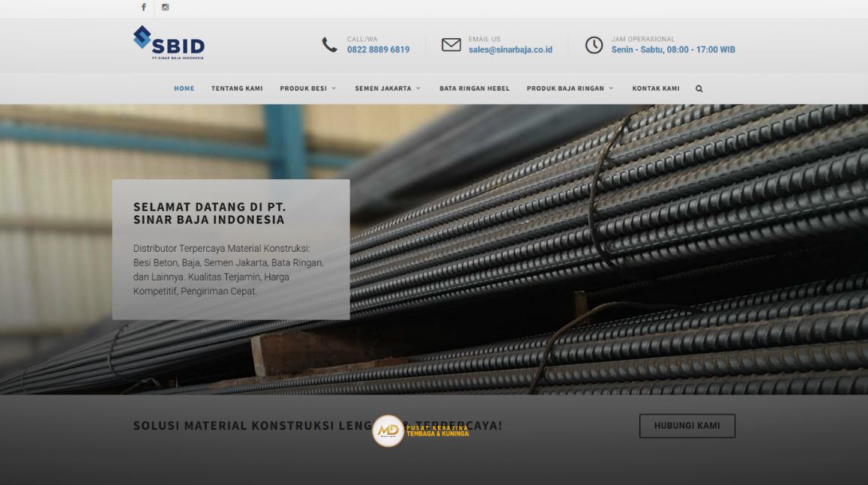This screenshot has height=485, width=868.
Task: Open the Instagram social icon
Action: 166,7
